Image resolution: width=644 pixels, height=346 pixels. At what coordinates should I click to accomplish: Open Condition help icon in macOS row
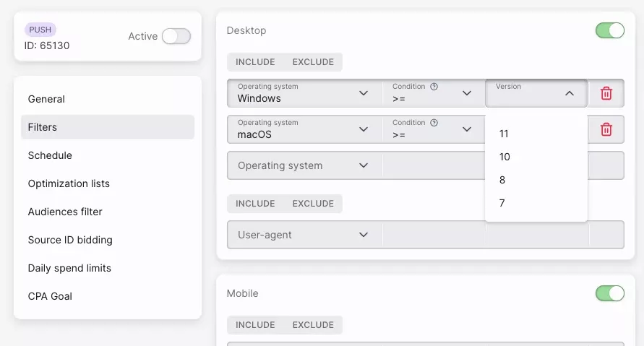pyautogui.click(x=434, y=123)
